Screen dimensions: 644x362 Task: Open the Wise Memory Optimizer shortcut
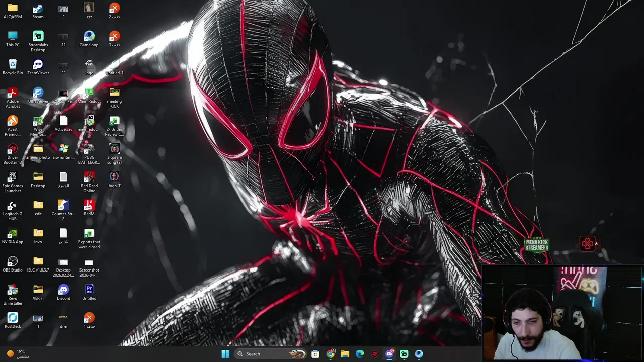[38, 126]
